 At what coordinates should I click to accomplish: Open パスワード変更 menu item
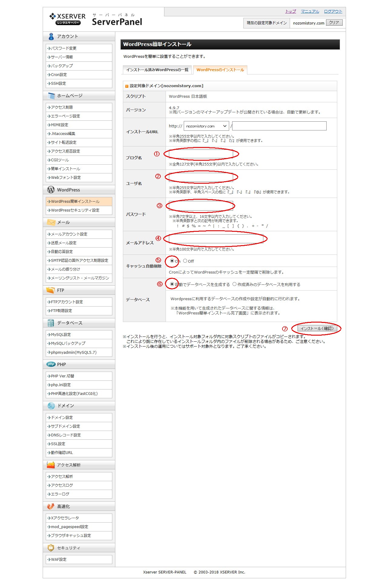[79, 48]
